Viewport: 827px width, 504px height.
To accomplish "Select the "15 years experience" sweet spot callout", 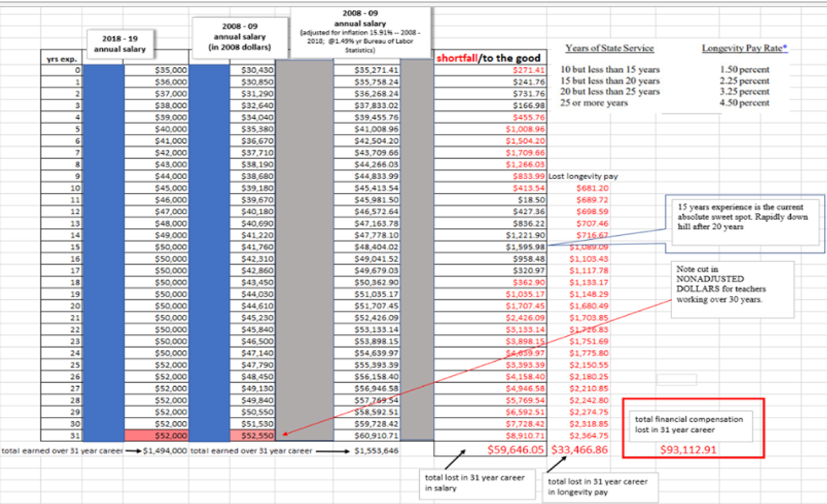I will [745, 222].
